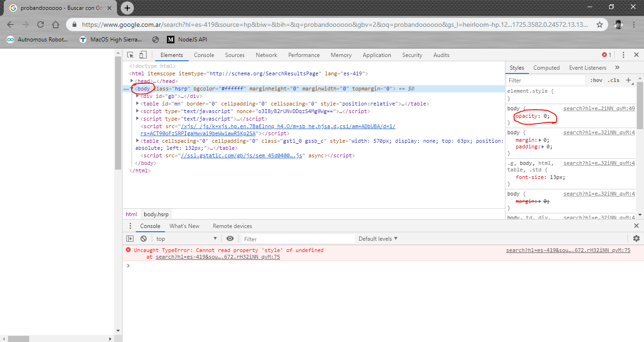Open console settings gear
The height and width of the screenshot is (342, 644).
[636, 239]
